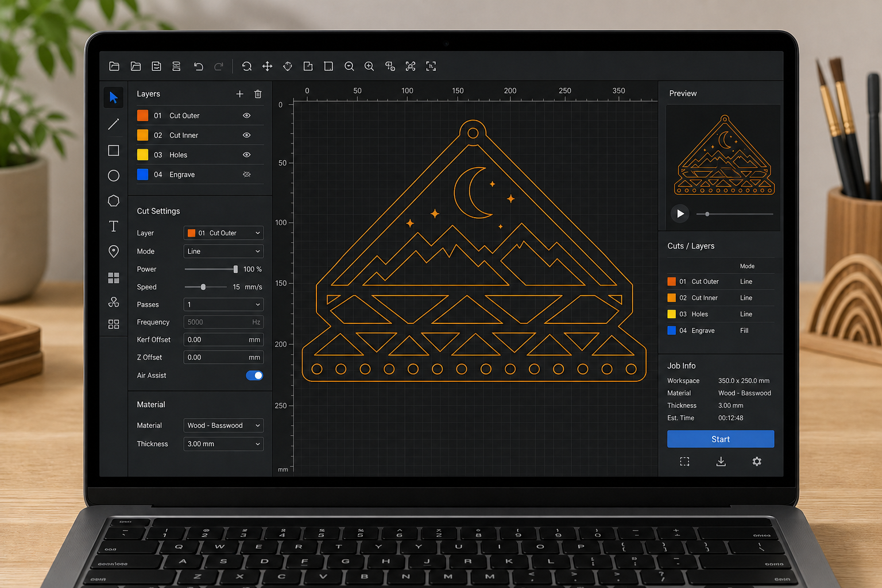Click the Est. Time value 00:12:48
Screen dimensions: 882x588
730,418
